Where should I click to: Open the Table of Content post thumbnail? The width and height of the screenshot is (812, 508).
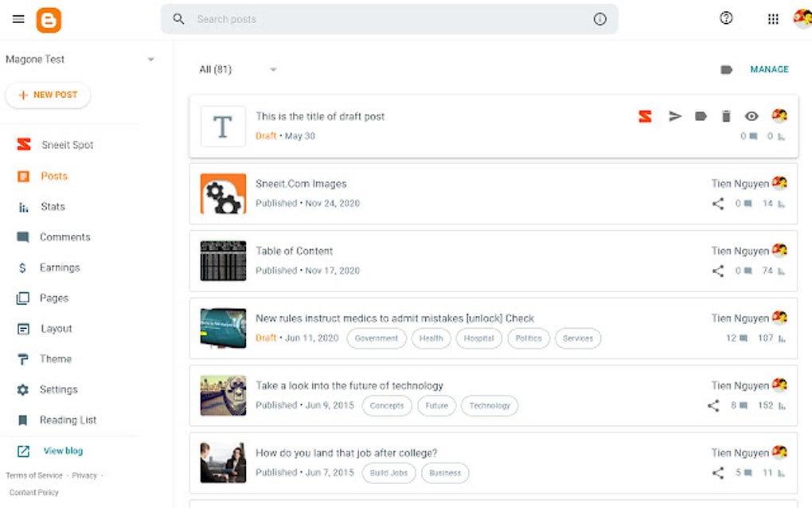pyautogui.click(x=223, y=261)
